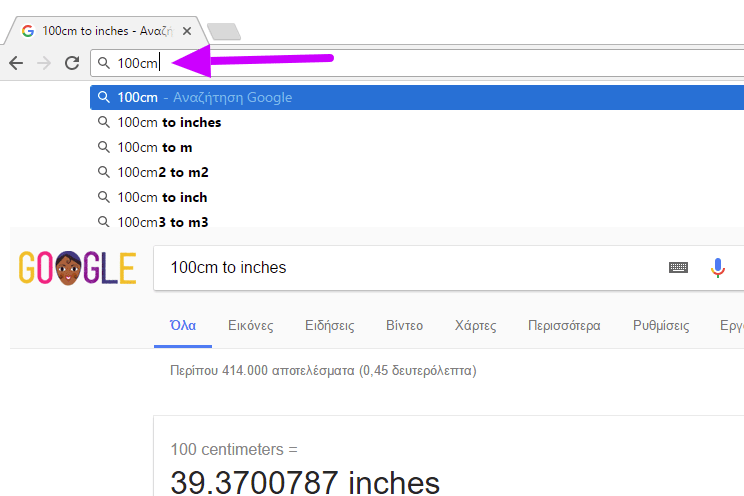Open a new tab button
Screen dimensions: 744x496
pos(224,31)
